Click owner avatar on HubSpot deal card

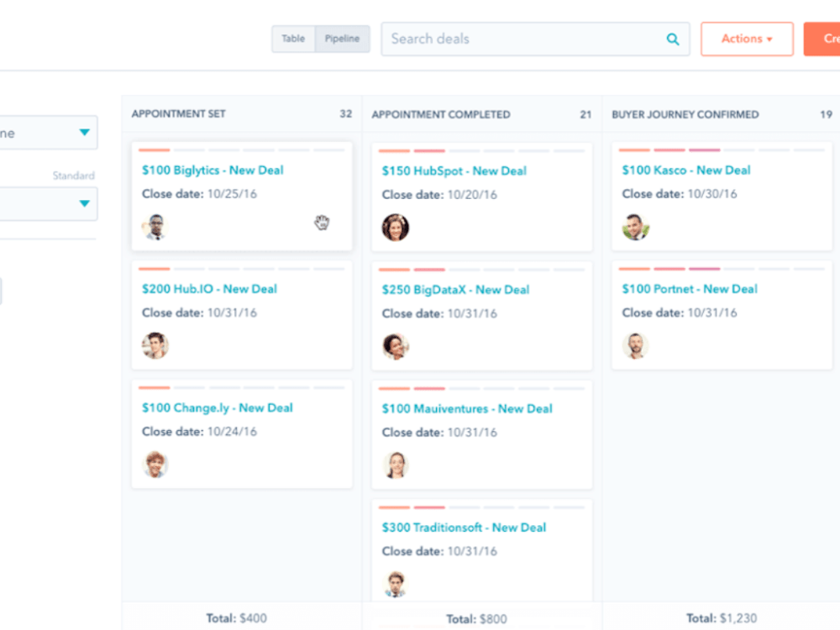(396, 228)
